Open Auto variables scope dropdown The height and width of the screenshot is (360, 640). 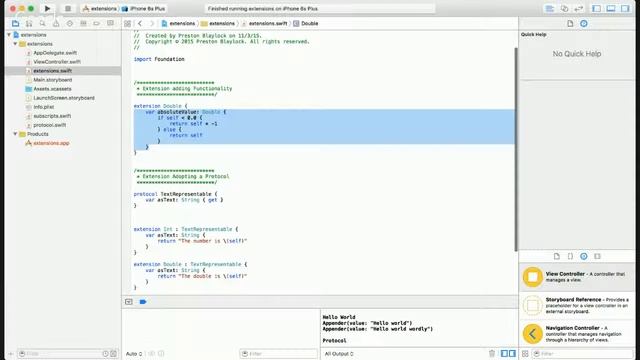coord(134,354)
